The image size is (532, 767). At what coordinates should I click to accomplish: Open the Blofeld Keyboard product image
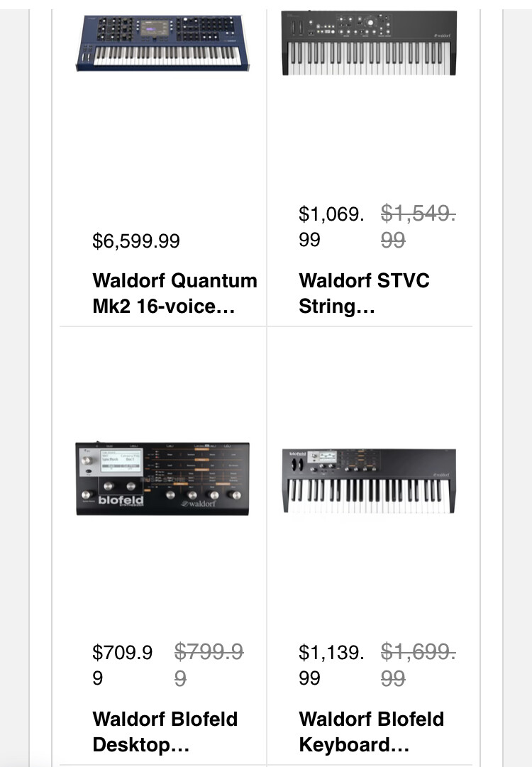pos(369,481)
